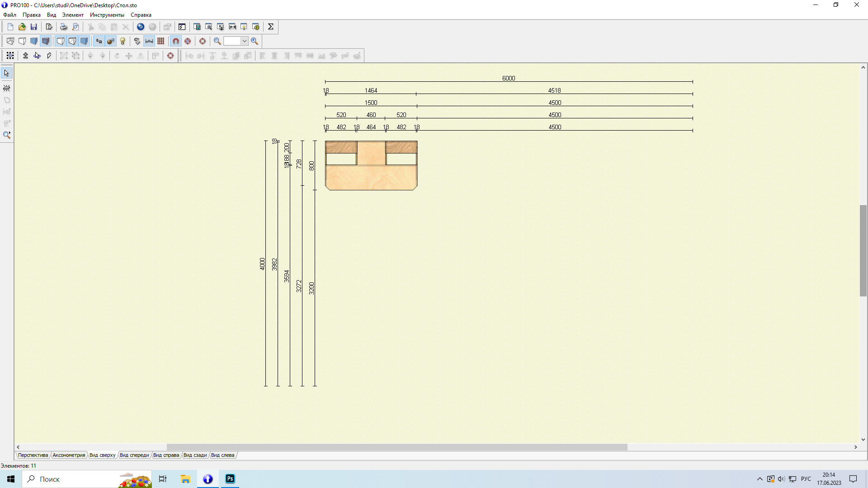The image size is (868, 488).
Task: Click the zoom in magnifier icon
Action: click(255, 41)
